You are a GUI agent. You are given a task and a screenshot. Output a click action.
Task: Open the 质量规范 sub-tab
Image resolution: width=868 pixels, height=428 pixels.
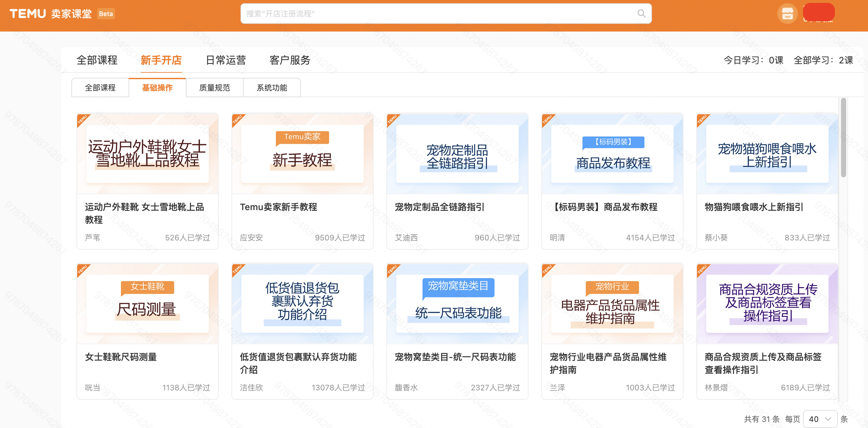pyautogui.click(x=215, y=88)
